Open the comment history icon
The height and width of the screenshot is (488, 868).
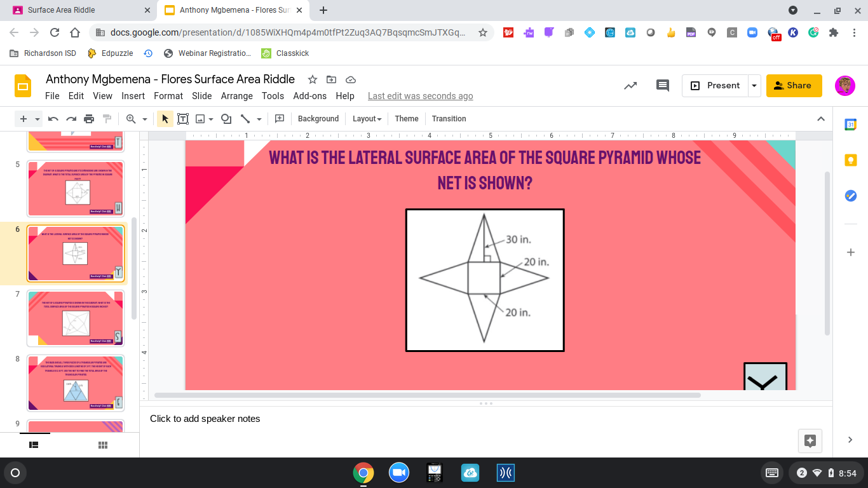[x=663, y=86]
